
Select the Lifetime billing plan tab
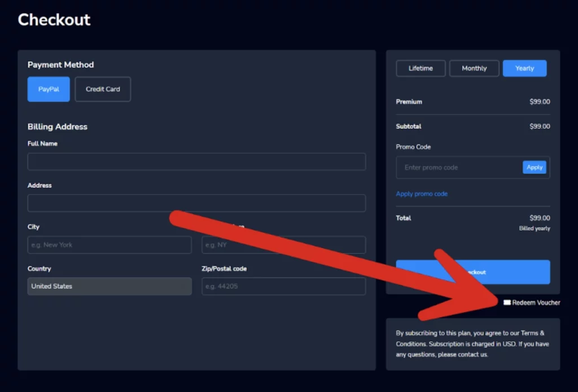click(421, 68)
